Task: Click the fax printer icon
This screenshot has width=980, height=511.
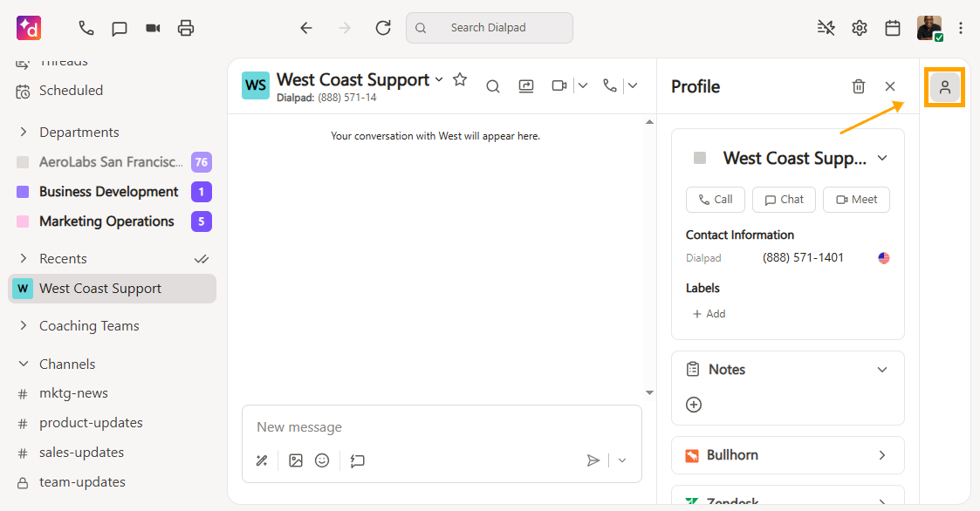Action: pyautogui.click(x=186, y=28)
